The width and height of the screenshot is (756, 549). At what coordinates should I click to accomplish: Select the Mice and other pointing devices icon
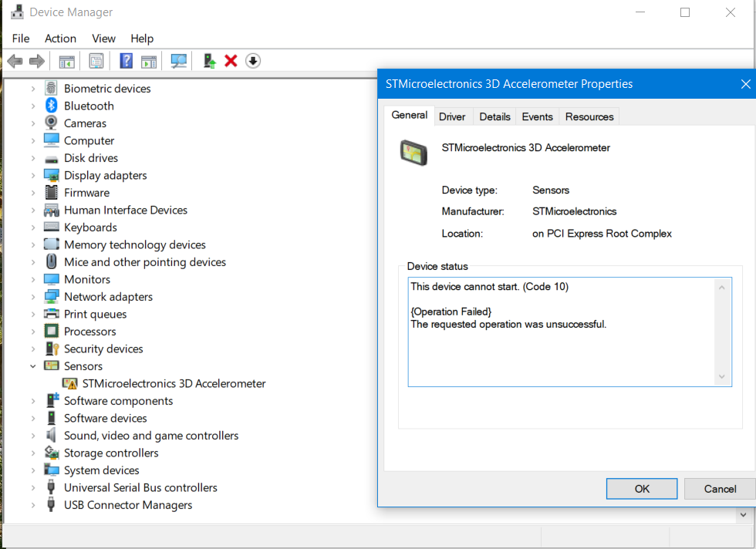(x=51, y=261)
